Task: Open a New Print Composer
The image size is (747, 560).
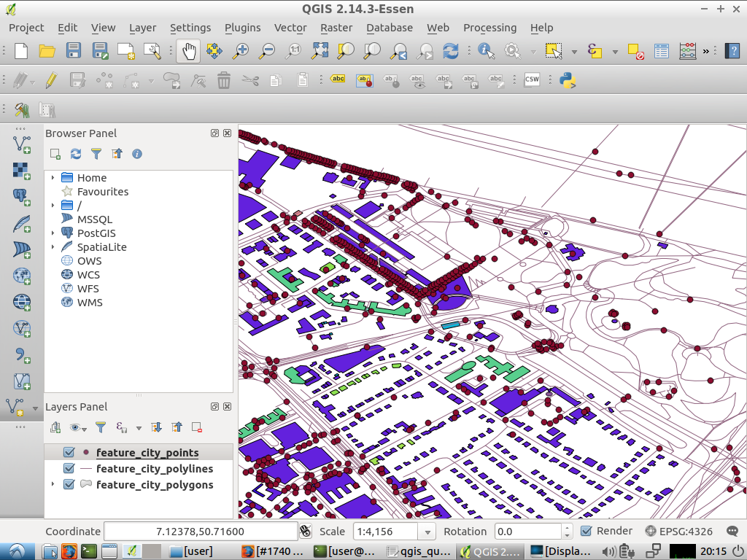Action: [125, 50]
